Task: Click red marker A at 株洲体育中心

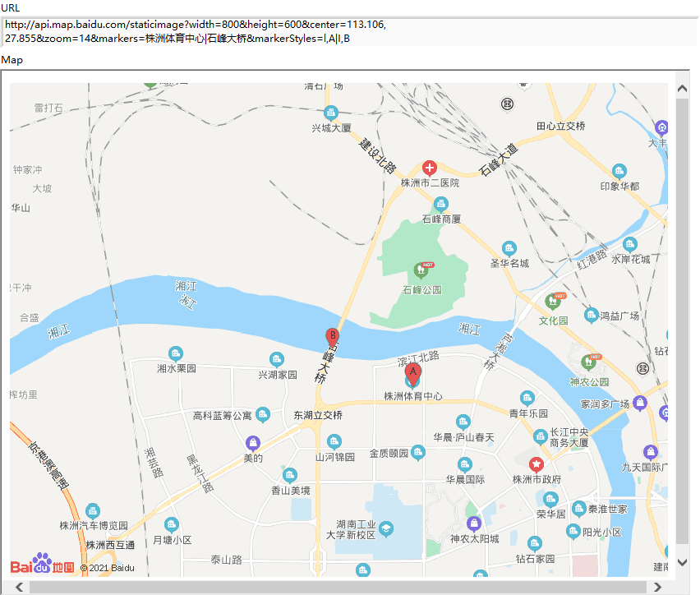Action: coord(413,374)
